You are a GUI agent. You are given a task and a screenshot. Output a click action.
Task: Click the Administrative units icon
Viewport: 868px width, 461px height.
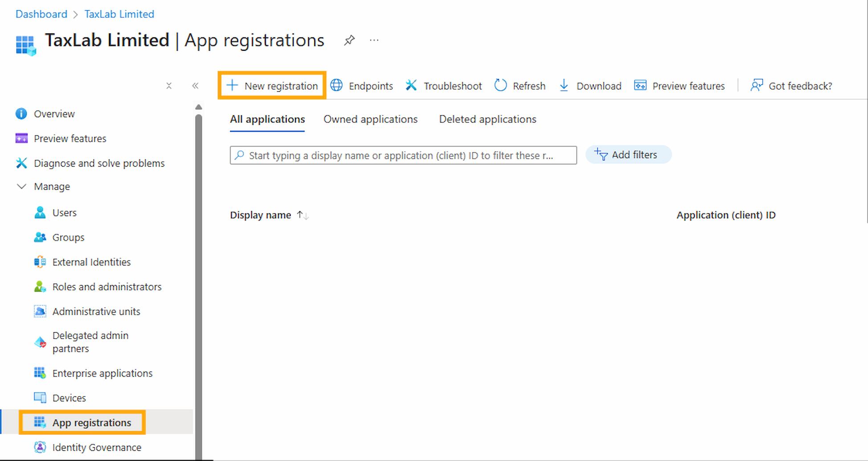point(40,311)
